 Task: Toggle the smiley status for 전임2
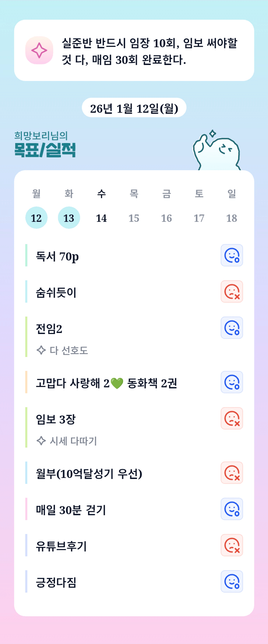coord(232,328)
